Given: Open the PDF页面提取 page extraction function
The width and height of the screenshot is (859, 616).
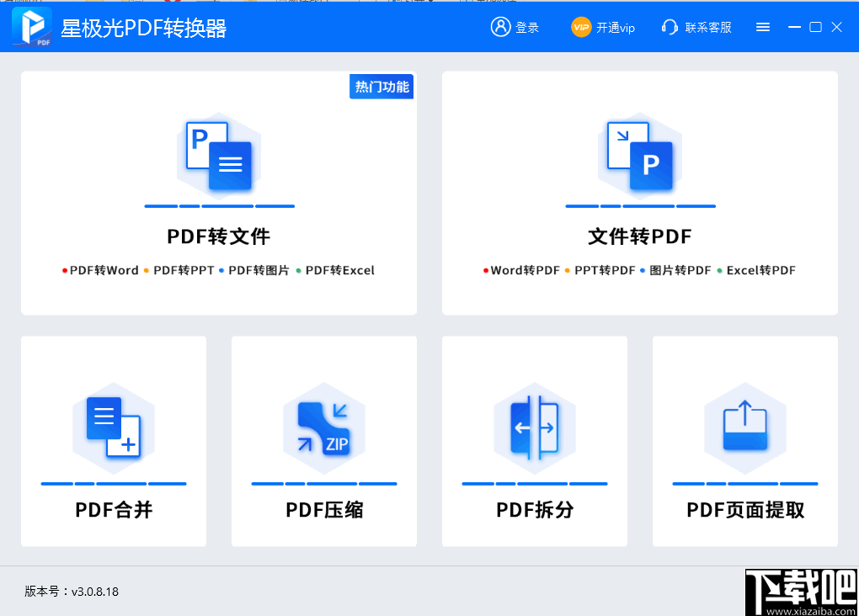Looking at the screenshot, I should pos(744,441).
